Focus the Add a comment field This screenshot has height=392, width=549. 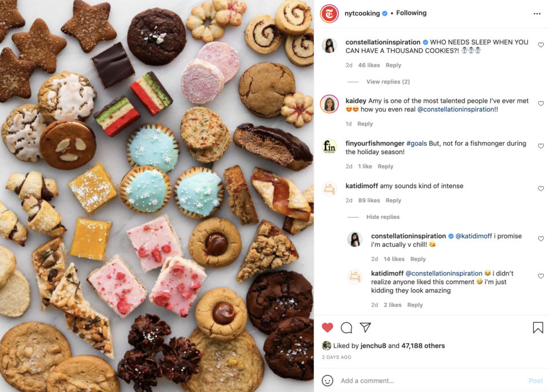click(x=431, y=381)
